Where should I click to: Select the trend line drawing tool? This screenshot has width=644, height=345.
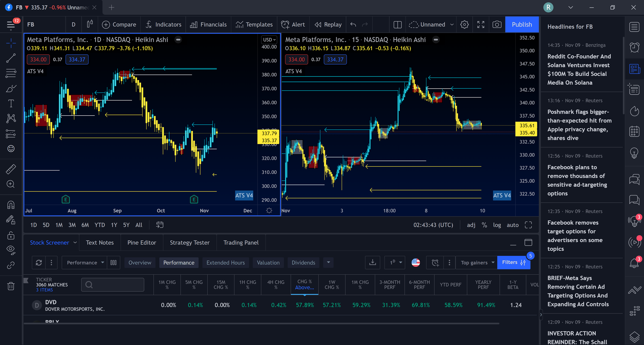click(x=11, y=58)
